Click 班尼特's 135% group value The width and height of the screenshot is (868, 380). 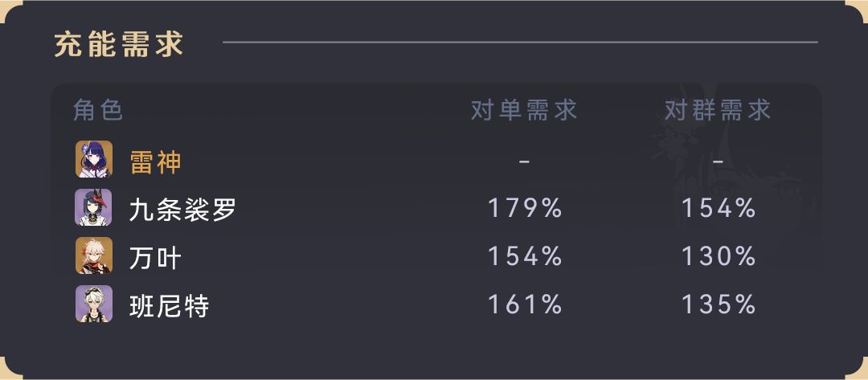[x=719, y=305]
